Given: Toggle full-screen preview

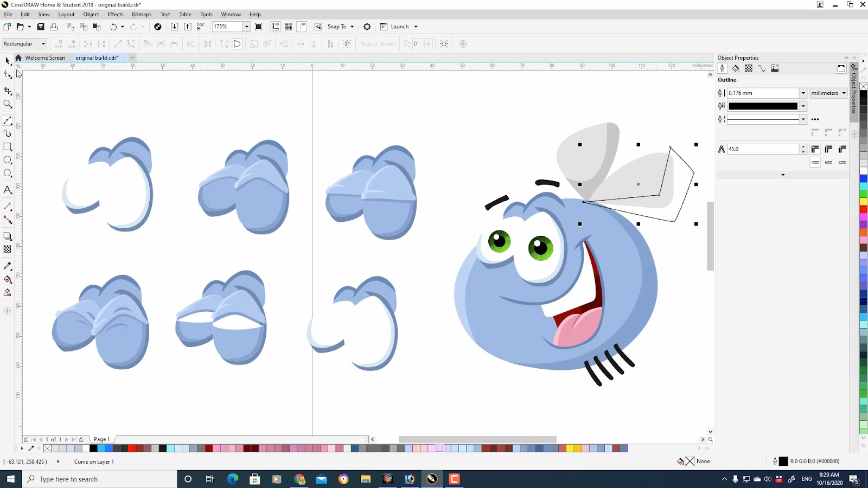Looking at the screenshot, I should (x=259, y=27).
